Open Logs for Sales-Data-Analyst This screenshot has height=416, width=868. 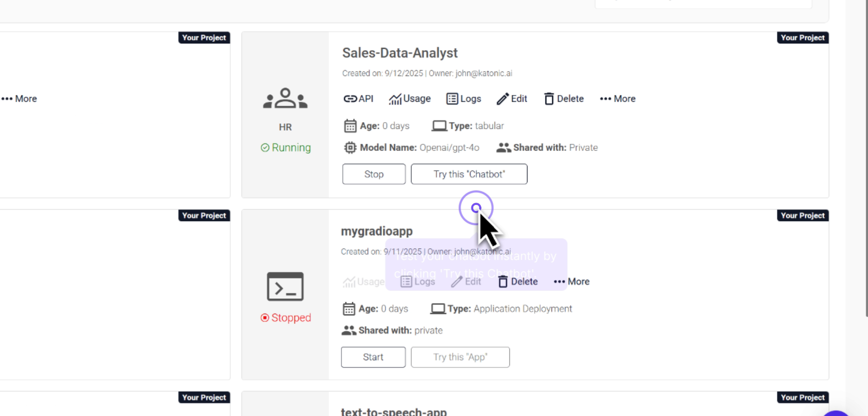point(463,99)
